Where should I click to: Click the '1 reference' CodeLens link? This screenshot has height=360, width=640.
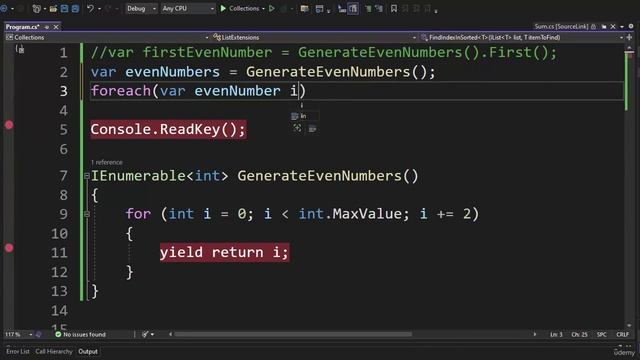[107, 162]
